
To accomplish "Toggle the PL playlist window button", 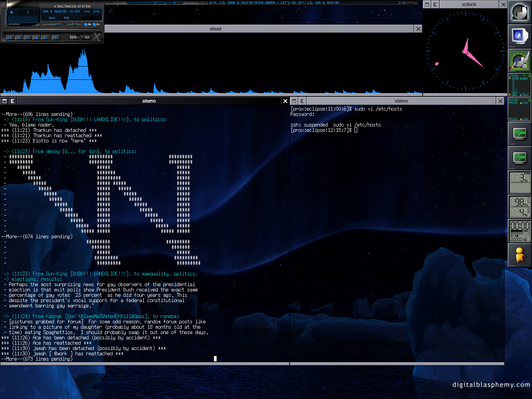I will click(x=97, y=24).
